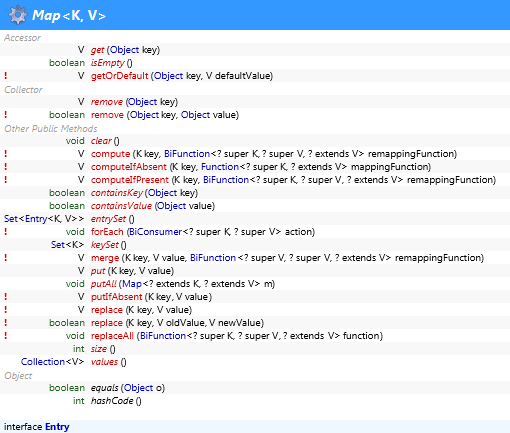This screenshot has height=433, width=510.
Task: Open the entrySet method
Action: [108, 219]
